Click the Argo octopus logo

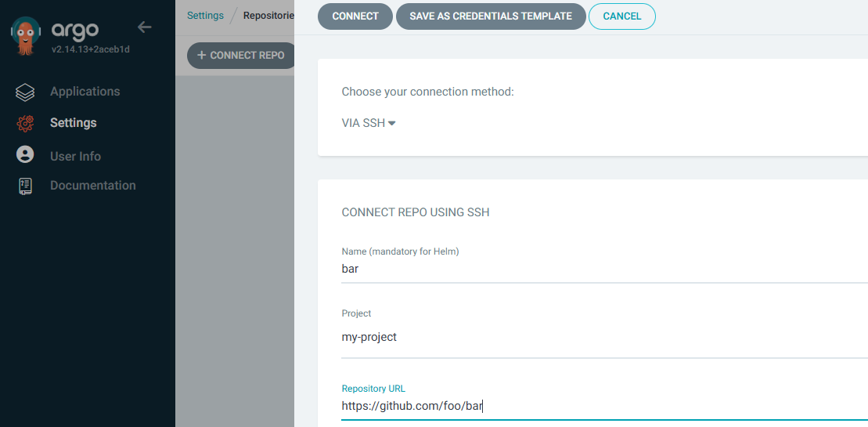click(x=26, y=36)
